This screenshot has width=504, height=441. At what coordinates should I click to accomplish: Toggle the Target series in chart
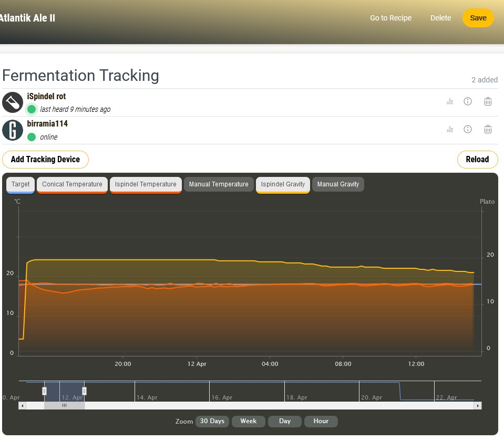tap(20, 184)
